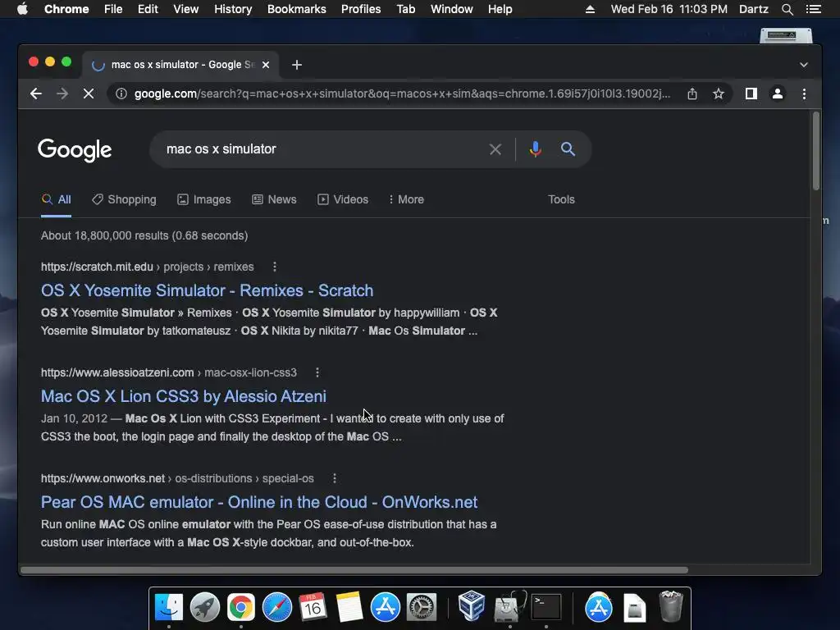Click the address bar URL
This screenshot has height=630, width=840.
[x=402, y=94]
